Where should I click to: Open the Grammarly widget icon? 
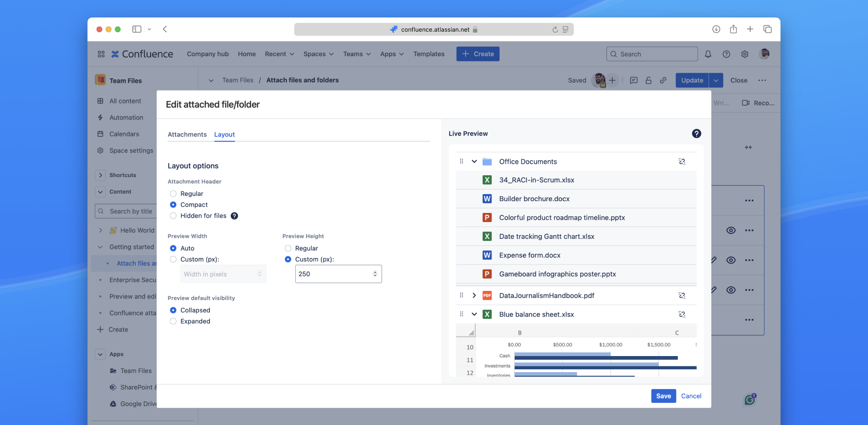[x=750, y=400]
